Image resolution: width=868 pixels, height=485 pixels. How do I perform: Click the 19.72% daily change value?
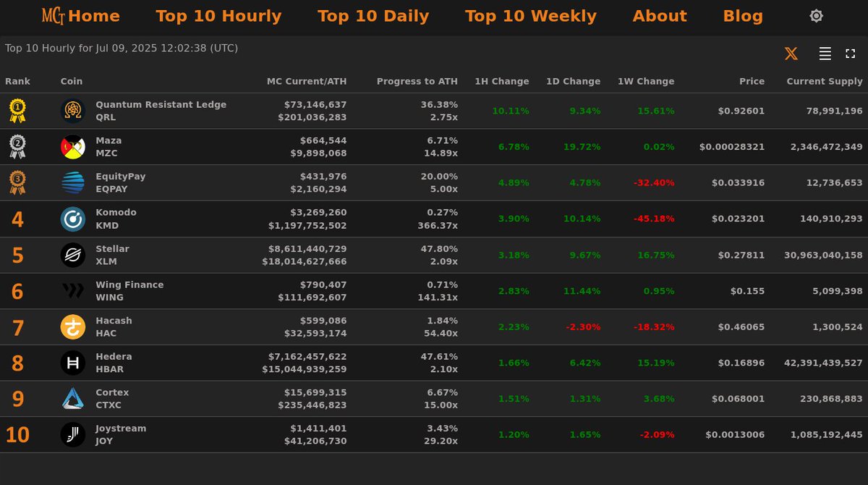click(582, 147)
